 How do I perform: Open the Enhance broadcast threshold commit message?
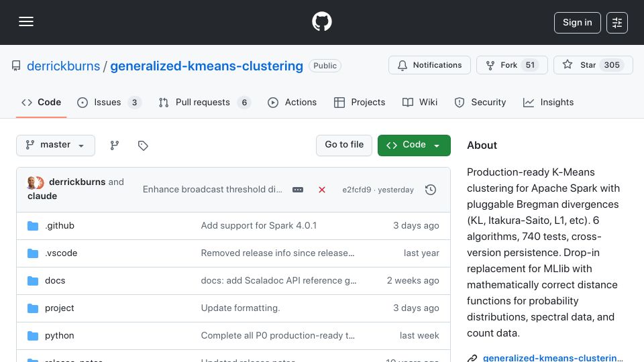[x=213, y=189]
